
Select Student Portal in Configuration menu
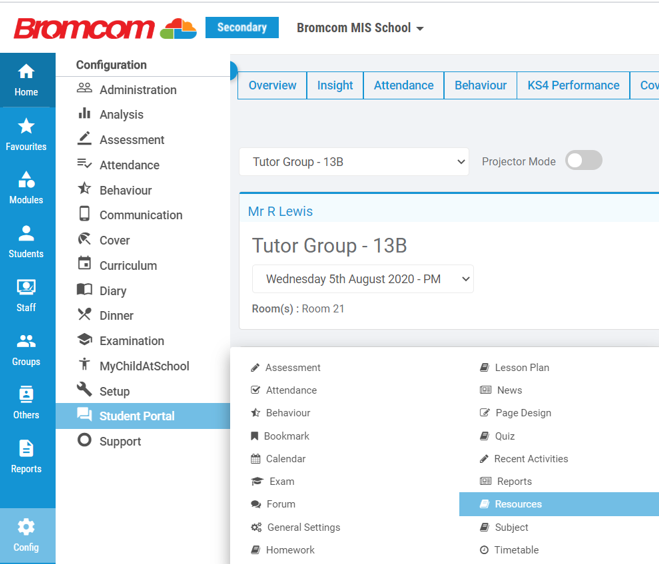[x=143, y=416]
